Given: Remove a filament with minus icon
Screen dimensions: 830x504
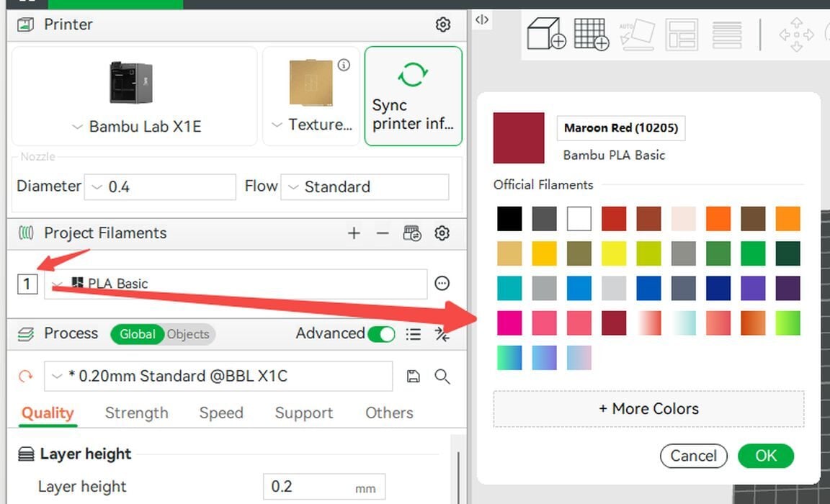Looking at the screenshot, I should [x=383, y=233].
